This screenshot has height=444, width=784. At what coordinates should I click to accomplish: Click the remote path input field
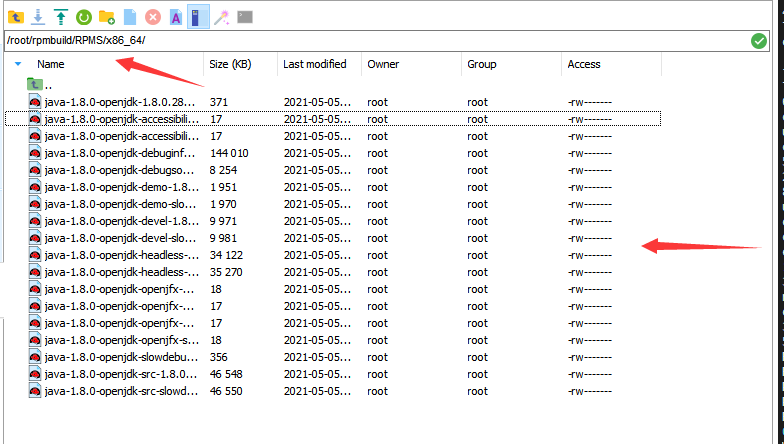tap(370, 41)
